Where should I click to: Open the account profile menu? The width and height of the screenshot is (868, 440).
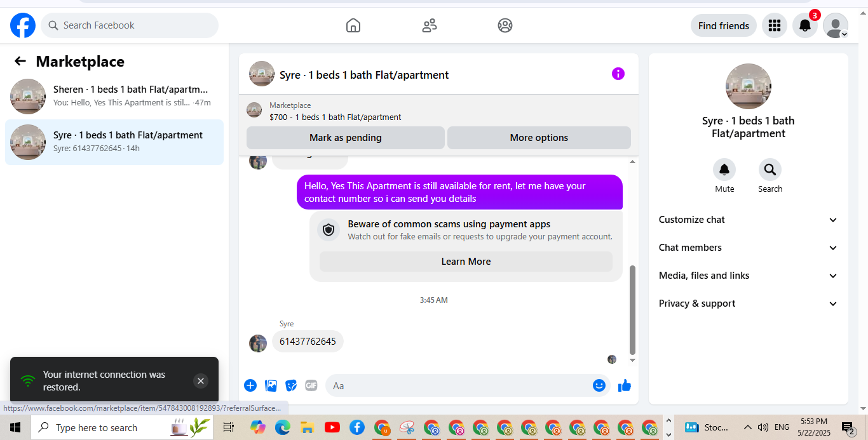(x=836, y=25)
